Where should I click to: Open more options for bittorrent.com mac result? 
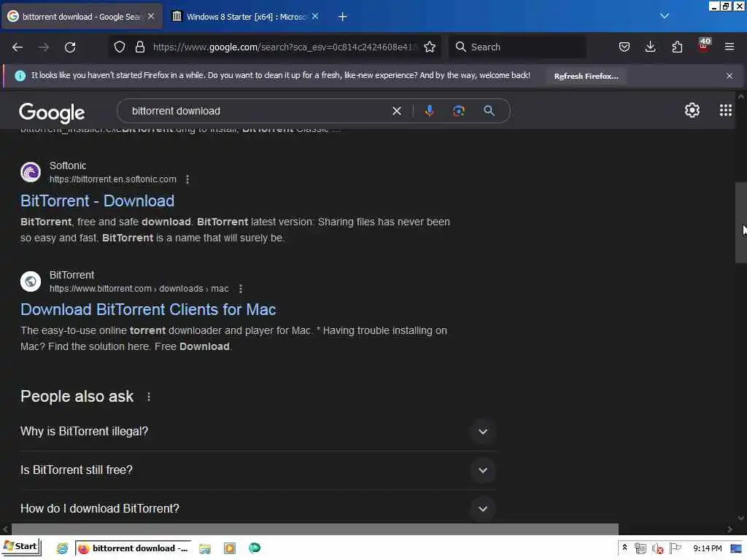[x=241, y=289]
